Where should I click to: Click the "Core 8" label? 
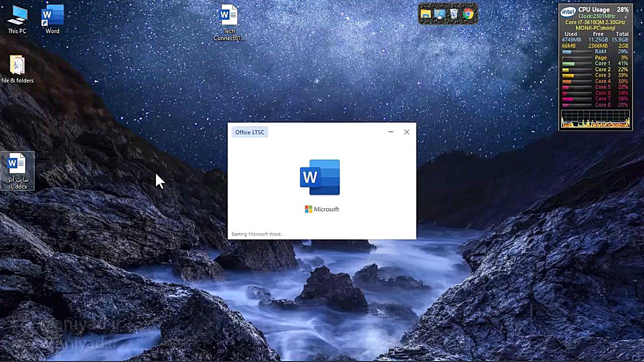pyautogui.click(x=603, y=105)
